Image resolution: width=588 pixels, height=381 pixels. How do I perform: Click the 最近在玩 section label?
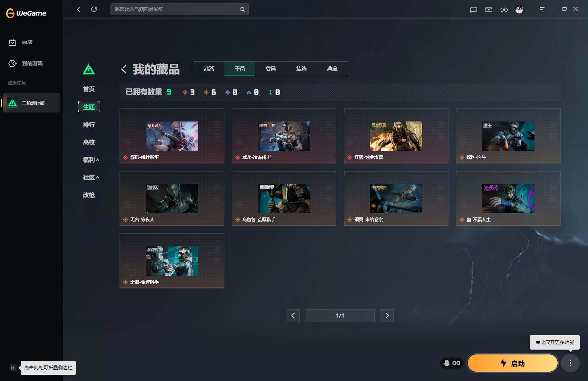point(17,83)
